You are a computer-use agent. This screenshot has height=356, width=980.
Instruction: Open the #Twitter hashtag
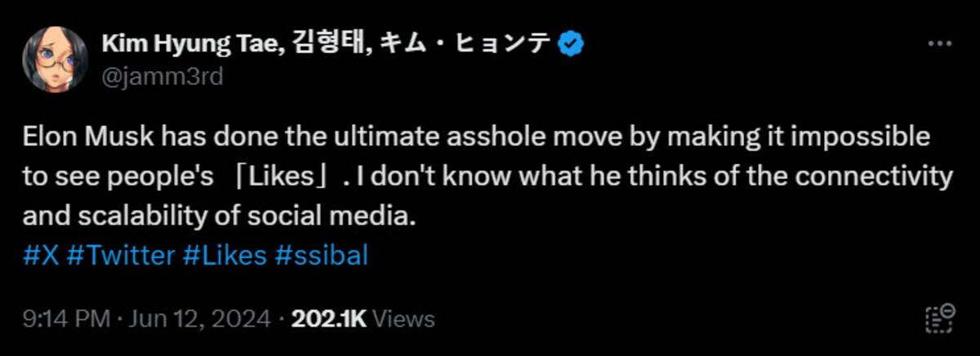tap(120, 256)
